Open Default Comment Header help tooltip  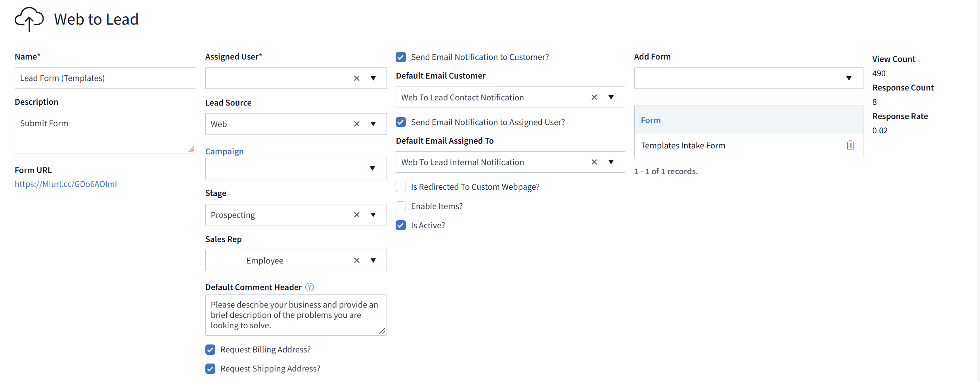(310, 287)
